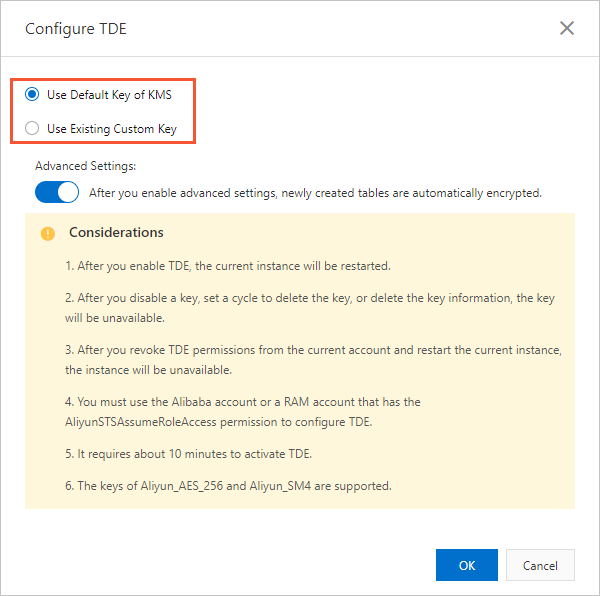This screenshot has width=600, height=596.
Task: Click consideration about instance being restarted
Action: [228, 266]
